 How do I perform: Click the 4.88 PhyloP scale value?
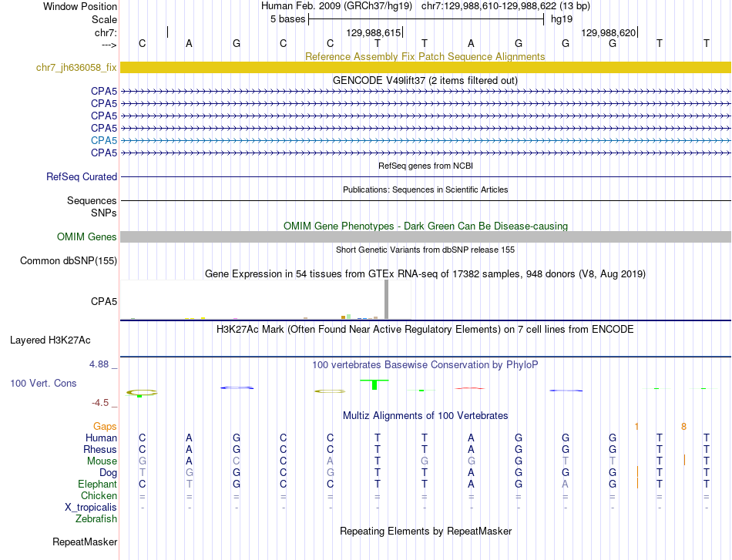99,364
